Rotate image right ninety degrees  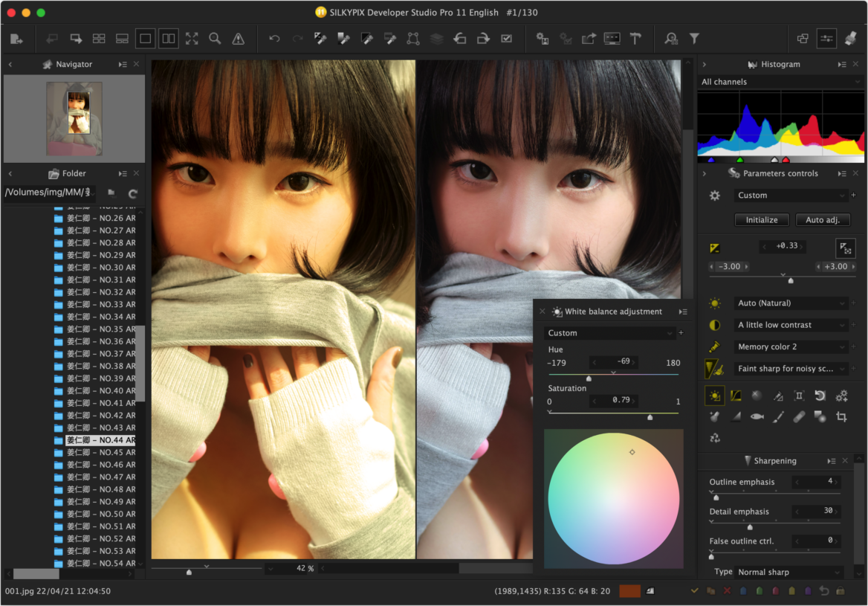coord(483,39)
